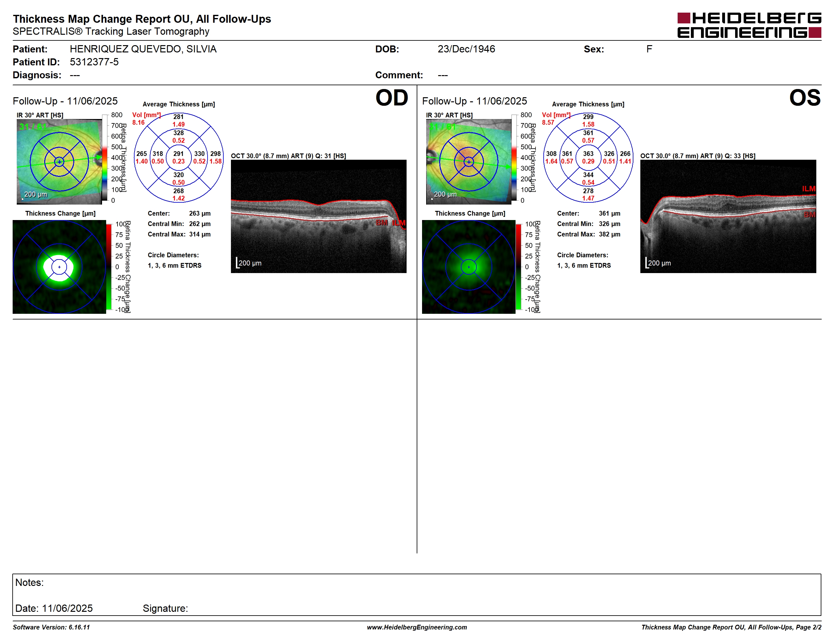Click the 'SPECTRALIS® Tracking Laser Tomography' subtitle
This screenshot has height=644, width=834.
click(x=111, y=31)
